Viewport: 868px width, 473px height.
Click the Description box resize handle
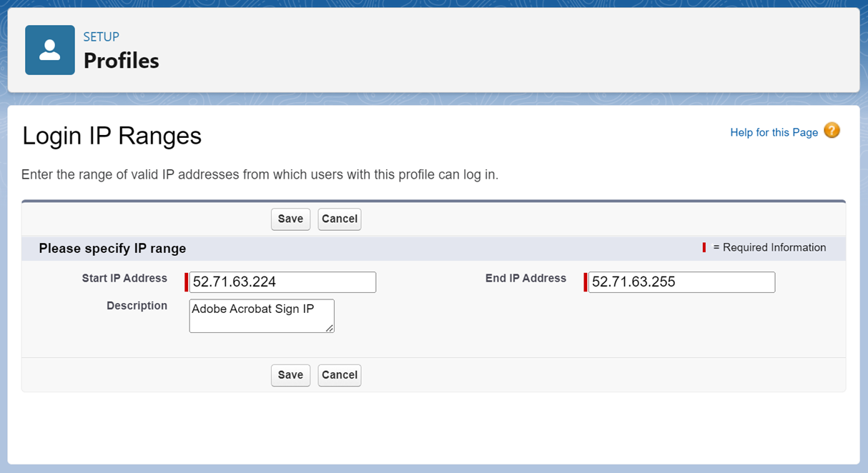point(330,328)
